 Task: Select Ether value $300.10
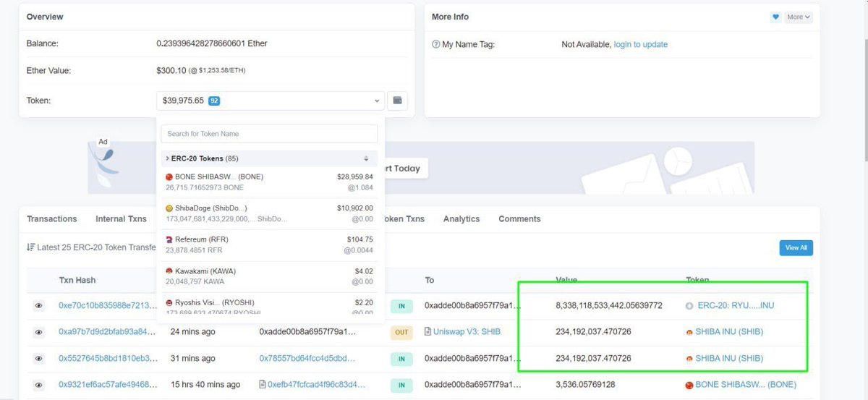tap(171, 70)
